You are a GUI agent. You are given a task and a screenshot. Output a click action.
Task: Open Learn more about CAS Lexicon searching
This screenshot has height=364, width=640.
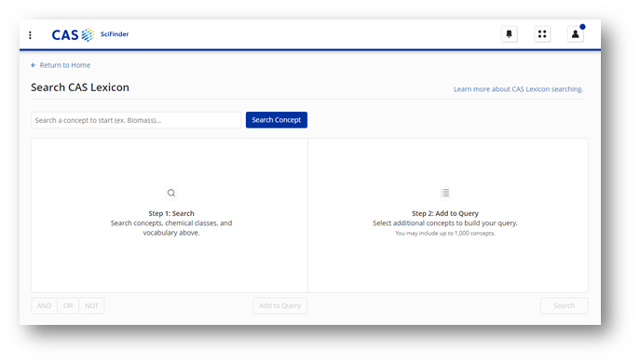[518, 89]
